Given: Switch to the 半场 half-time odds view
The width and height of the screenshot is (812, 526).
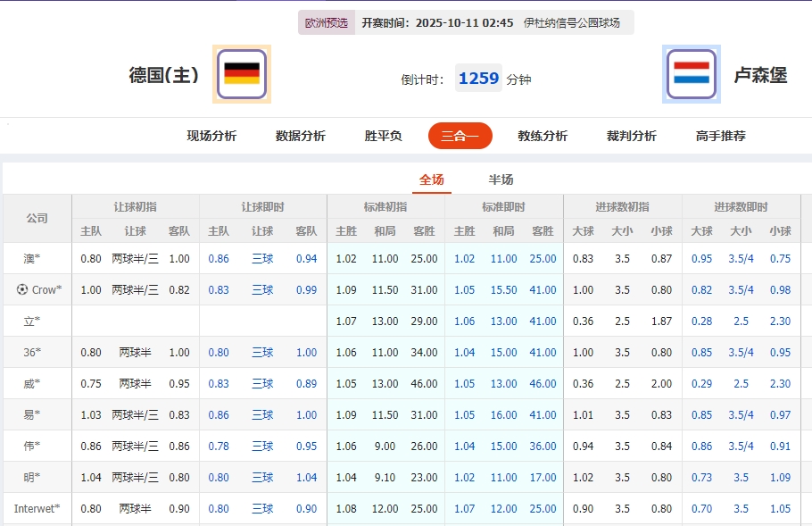Looking at the screenshot, I should (x=500, y=179).
